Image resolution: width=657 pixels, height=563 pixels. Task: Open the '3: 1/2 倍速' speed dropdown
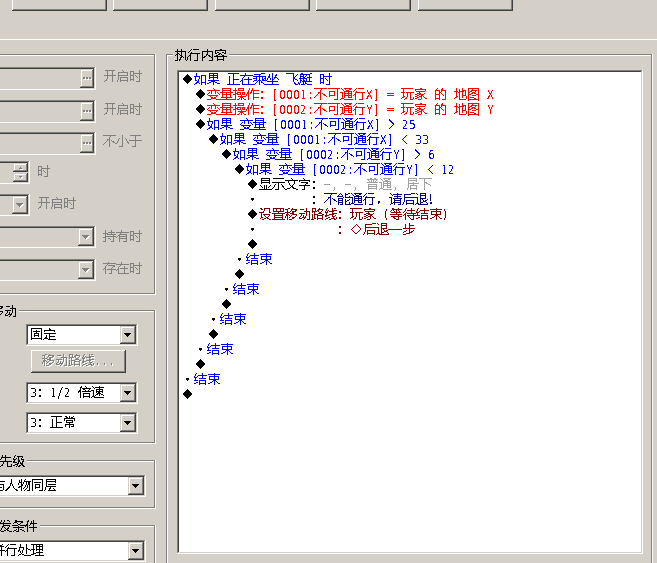tap(127, 393)
